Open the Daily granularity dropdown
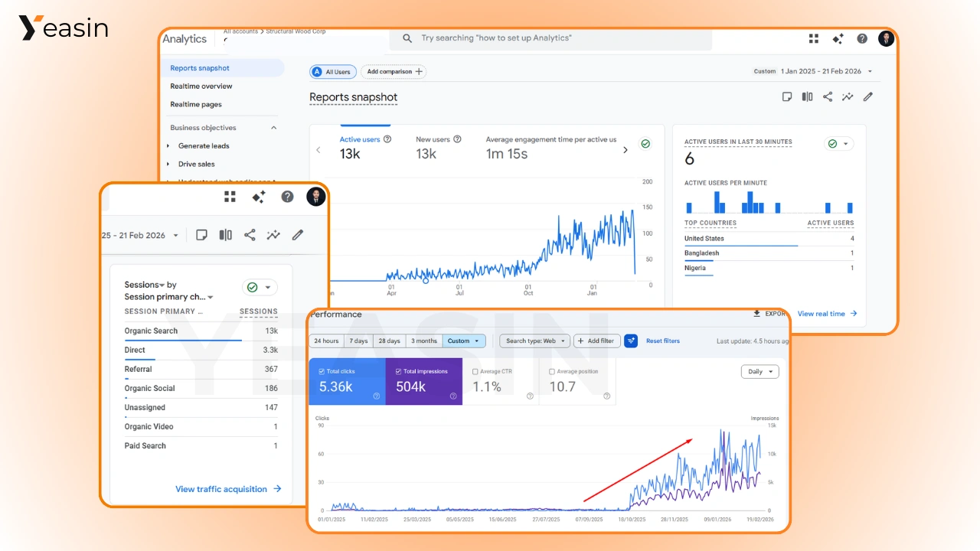The width and height of the screenshot is (980, 551). (x=759, y=372)
